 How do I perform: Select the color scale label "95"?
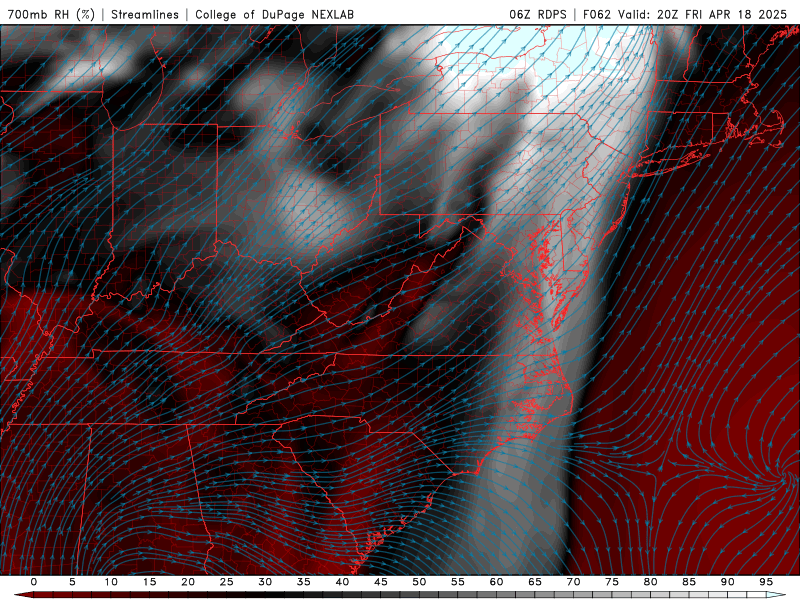766,582
